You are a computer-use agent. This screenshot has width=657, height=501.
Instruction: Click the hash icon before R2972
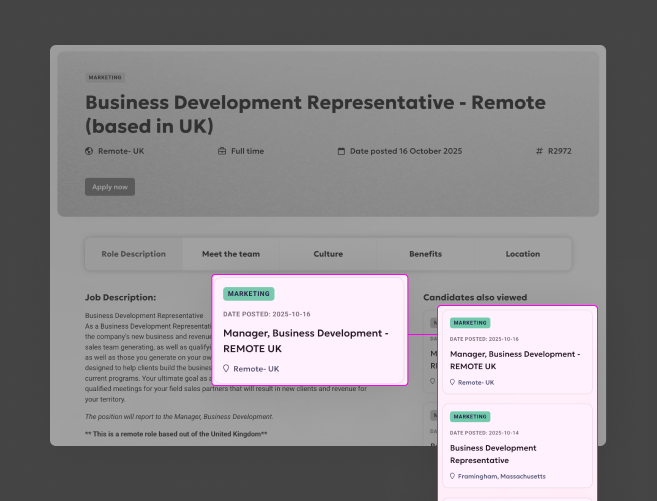click(x=539, y=151)
